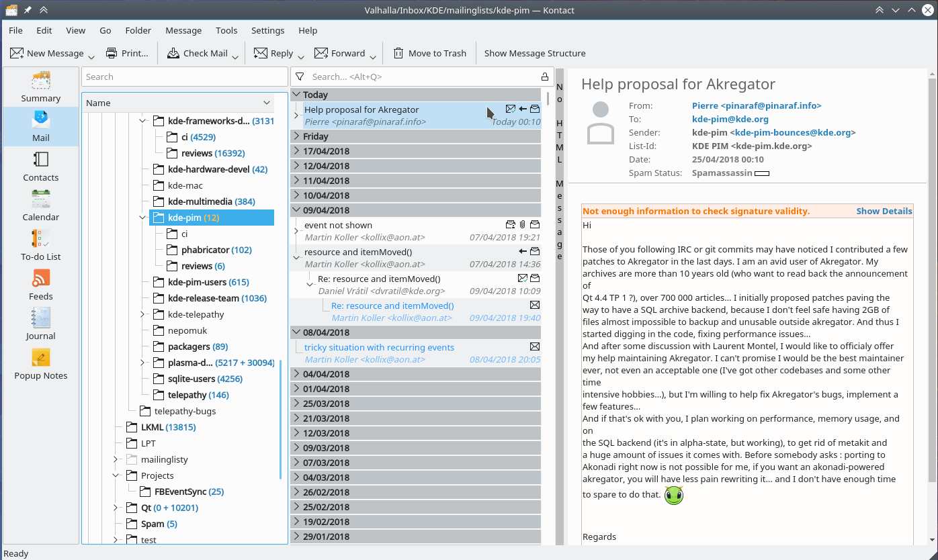The width and height of the screenshot is (938, 560).
Task: Click the Kontact window title bar icon
Action: point(11,9)
